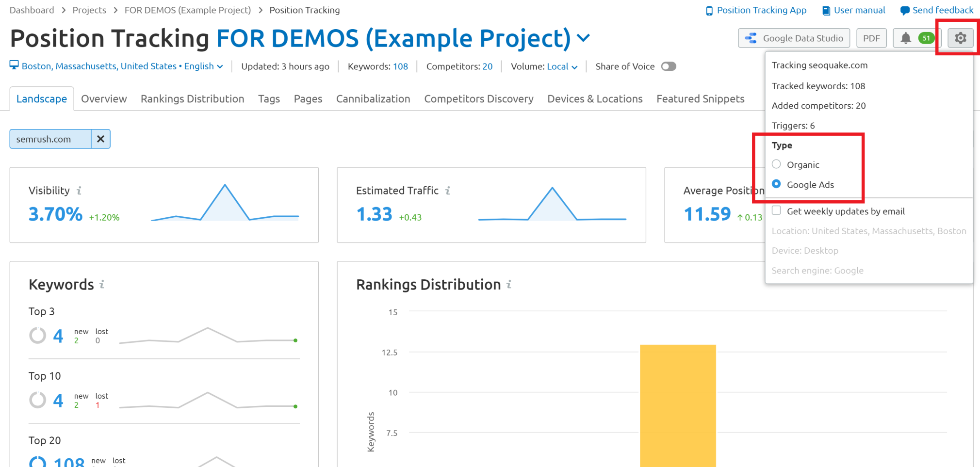
Task: Open settings gear menu
Action: point(960,38)
